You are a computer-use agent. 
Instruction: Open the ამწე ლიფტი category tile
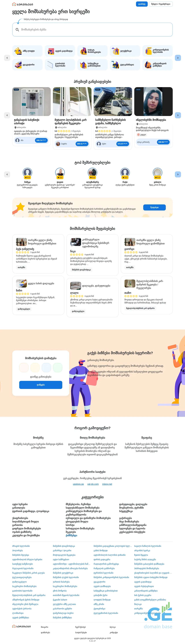pyautogui.click(x=27, y=51)
